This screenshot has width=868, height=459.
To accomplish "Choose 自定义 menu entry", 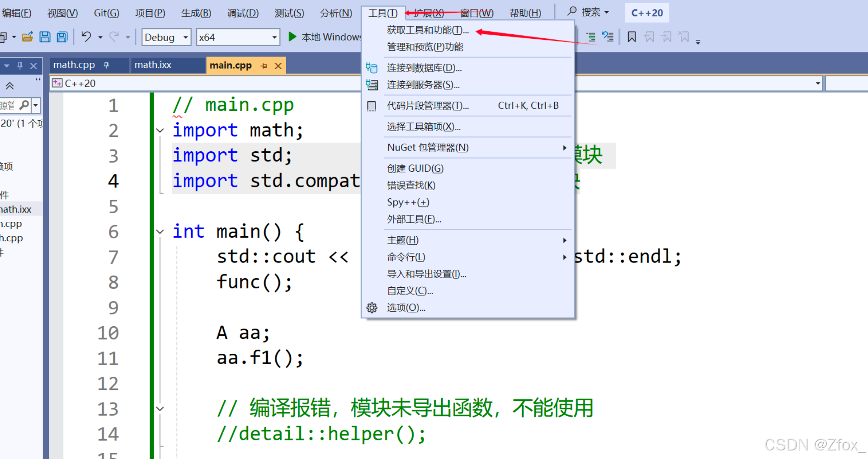I will click(x=468, y=291).
